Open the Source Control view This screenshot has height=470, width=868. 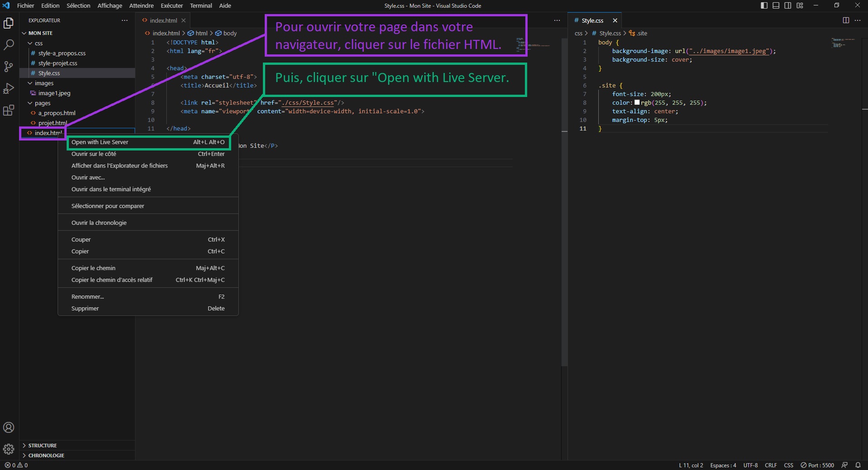pos(9,67)
